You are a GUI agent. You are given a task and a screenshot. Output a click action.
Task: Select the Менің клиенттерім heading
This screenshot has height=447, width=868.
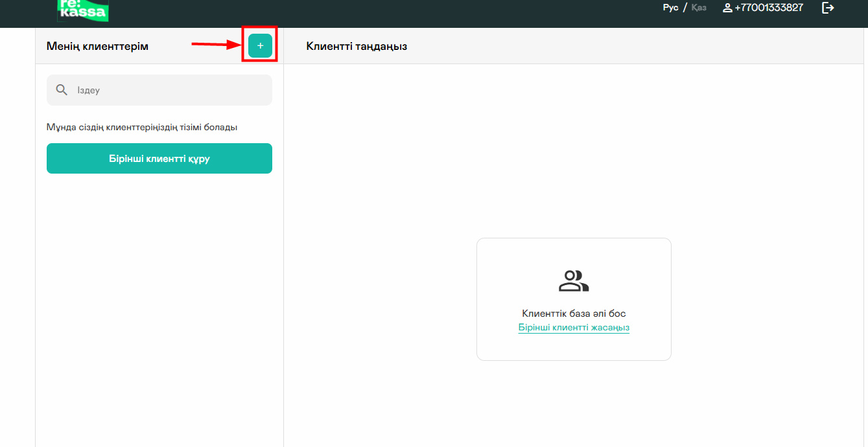[97, 46]
